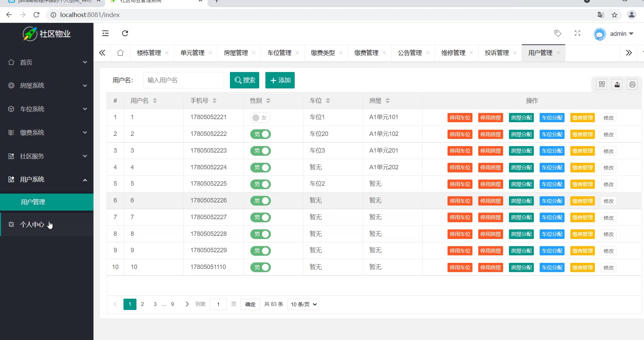Open the column filter grid icon

[x=602, y=84]
